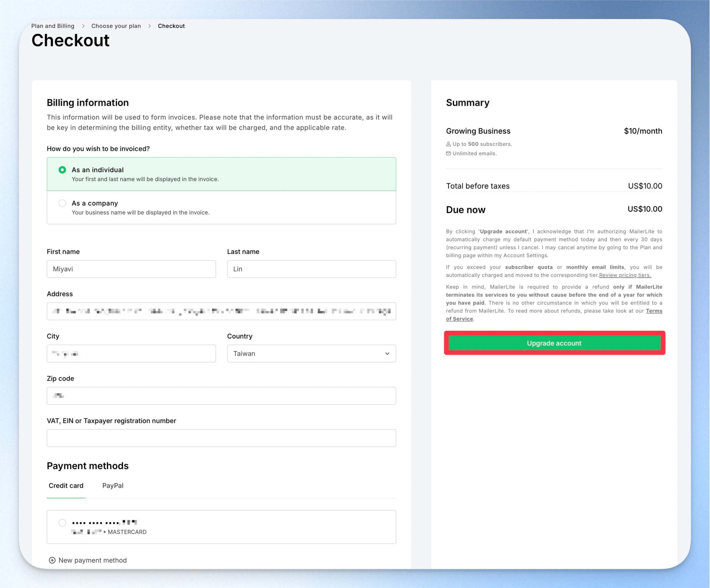Go to Plan and Billing breadcrumb
The height and width of the screenshot is (588, 710).
(53, 26)
